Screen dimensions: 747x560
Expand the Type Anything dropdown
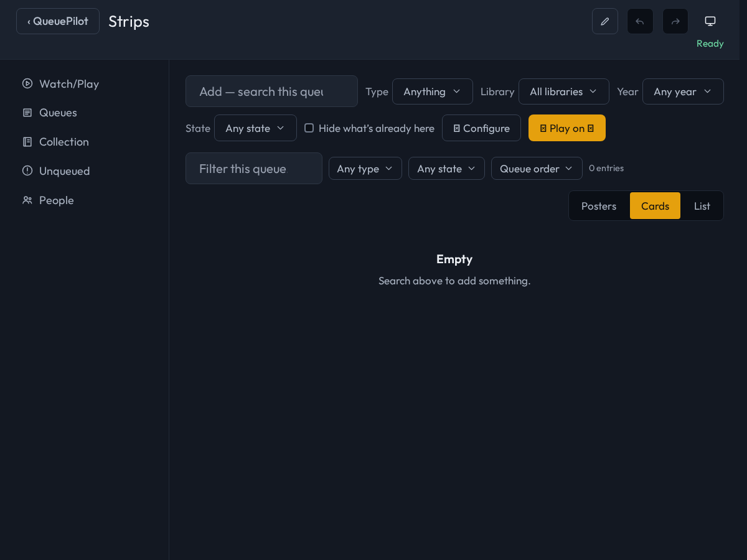click(x=433, y=91)
